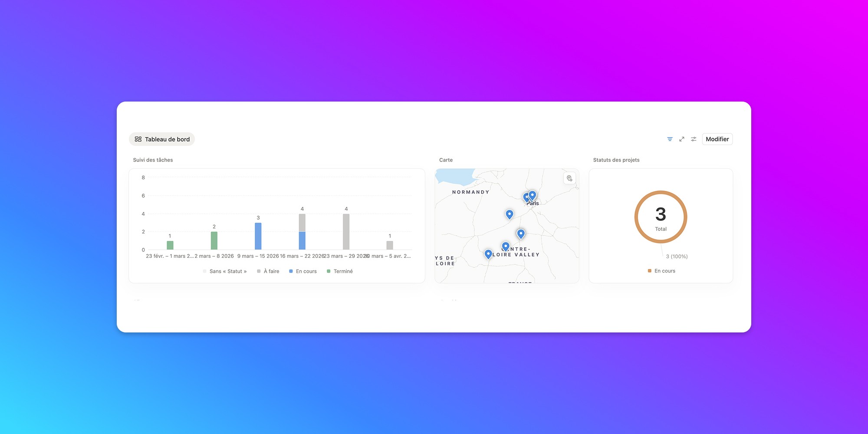
Task: Select the map pin near Paris
Action: [532, 195]
